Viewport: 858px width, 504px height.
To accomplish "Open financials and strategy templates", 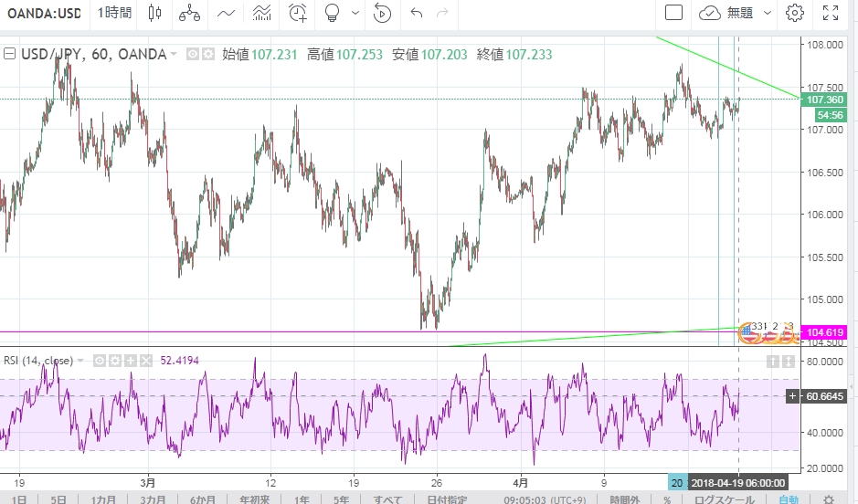I will [x=262, y=13].
